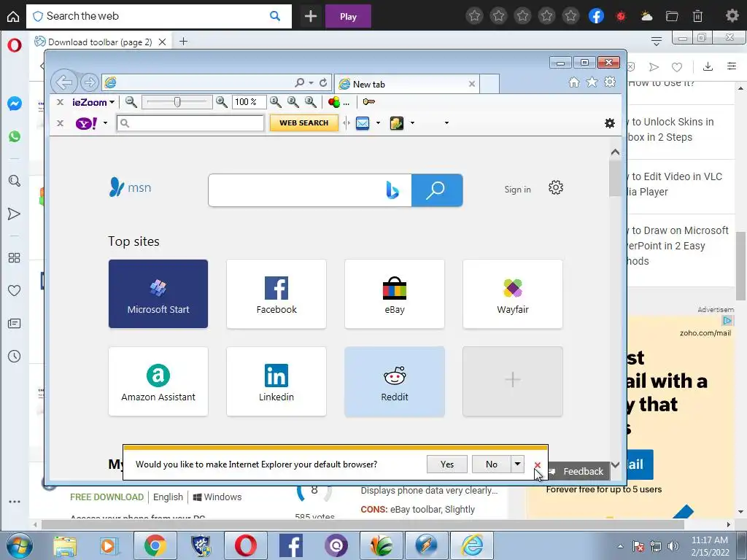Click No on default browser prompt
Screen dimensions: 747x560
click(x=492, y=464)
